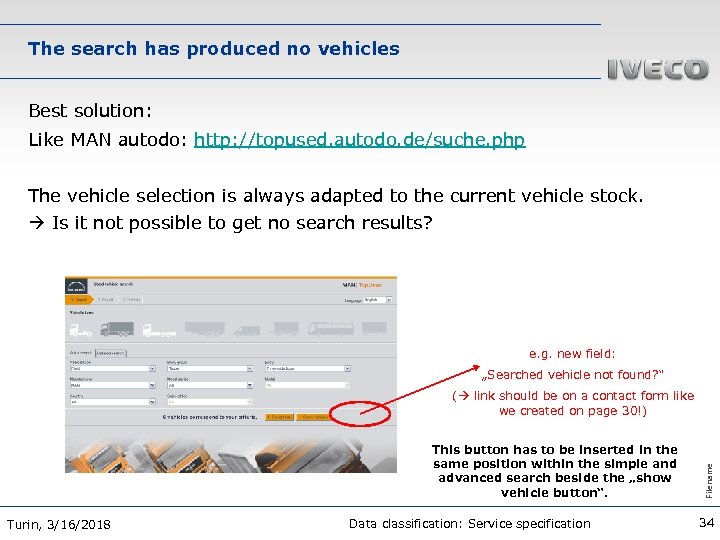The image size is (720, 540).
Task: Open the Vehicle type dropdown
Action: [112, 369]
